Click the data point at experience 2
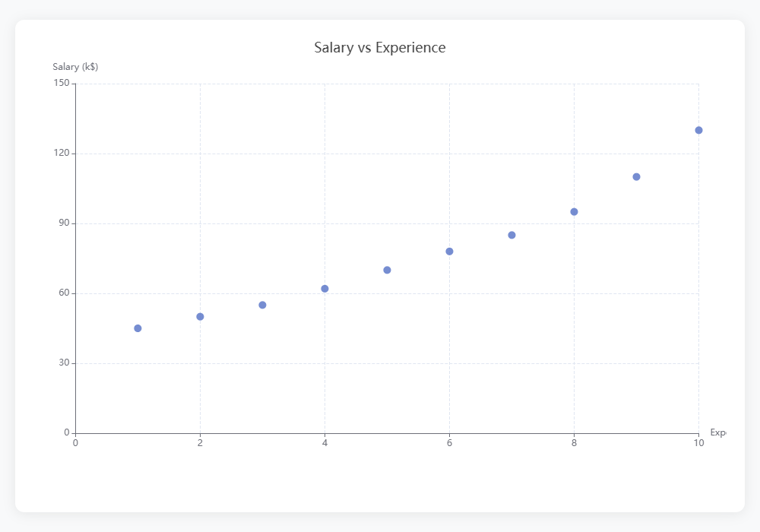 [x=200, y=317]
